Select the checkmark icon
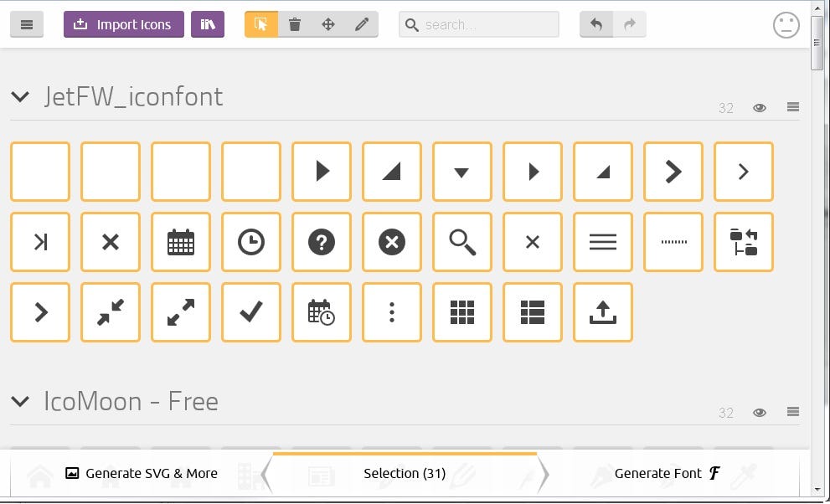The image size is (830, 504). tap(251, 312)
